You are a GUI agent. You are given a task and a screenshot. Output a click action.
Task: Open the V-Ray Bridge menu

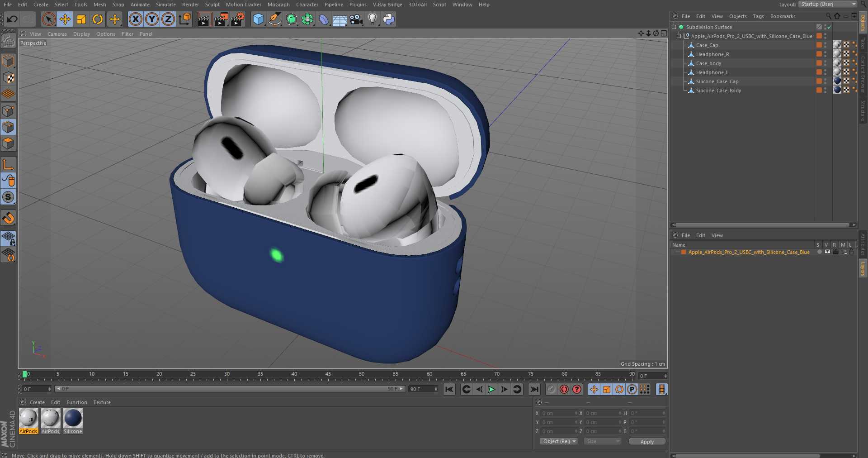point(387,5)
